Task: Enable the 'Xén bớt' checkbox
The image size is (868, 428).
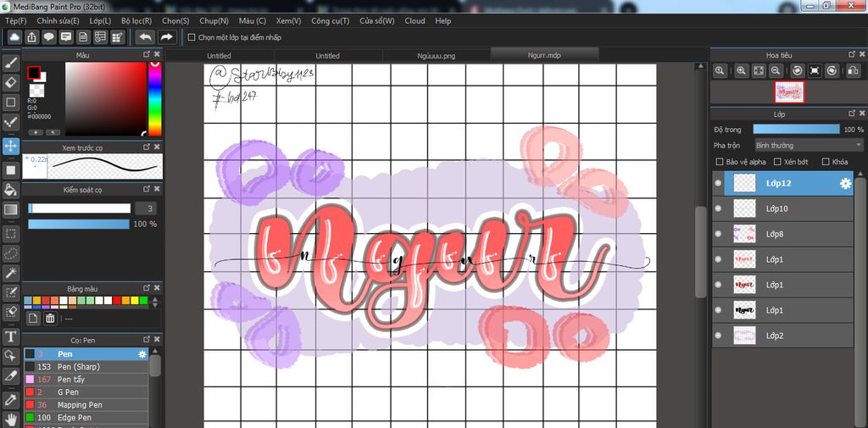Action: pyautogui.click(x=777, y=162)
